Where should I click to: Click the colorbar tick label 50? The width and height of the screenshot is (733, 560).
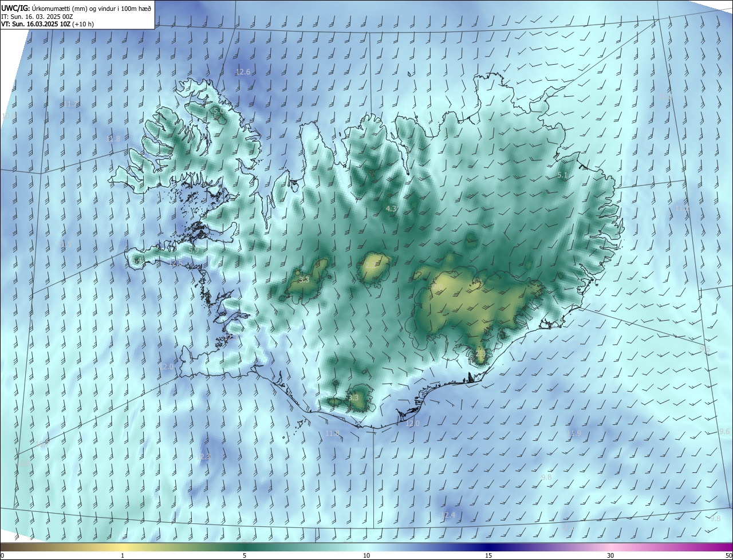pos(728,555)
